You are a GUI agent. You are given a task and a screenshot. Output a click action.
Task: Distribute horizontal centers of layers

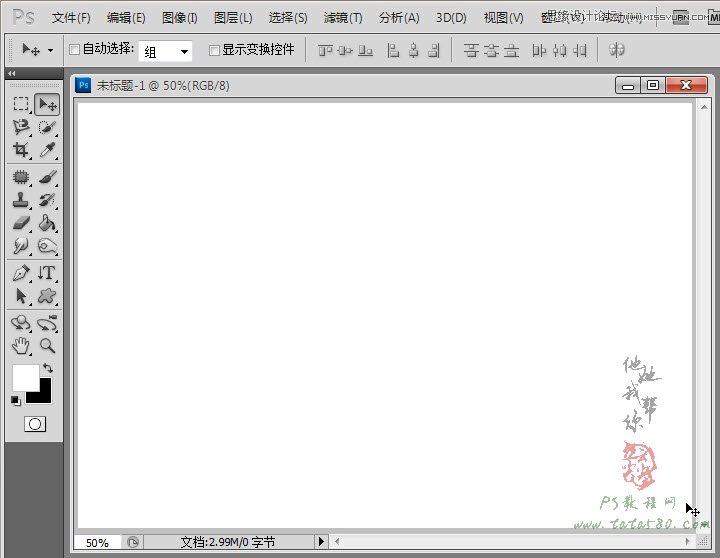tap(559, 50)
